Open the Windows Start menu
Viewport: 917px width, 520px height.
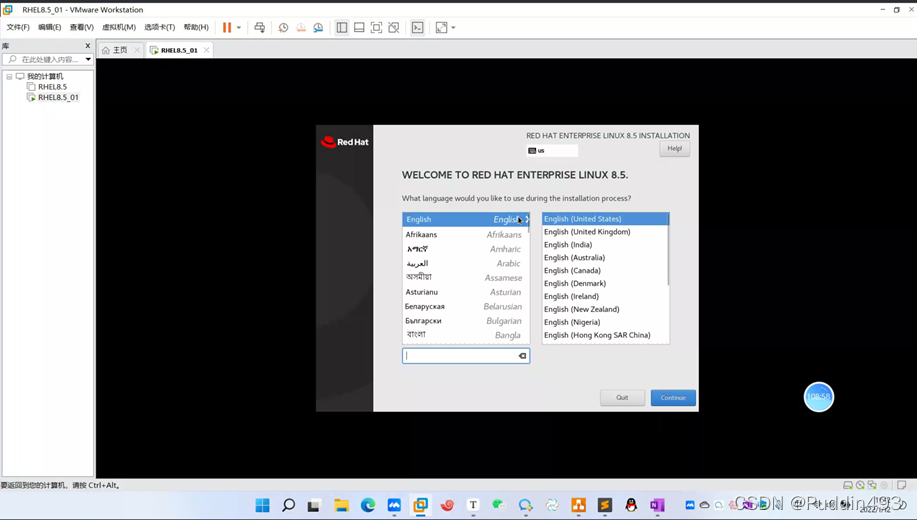[263, 505]
